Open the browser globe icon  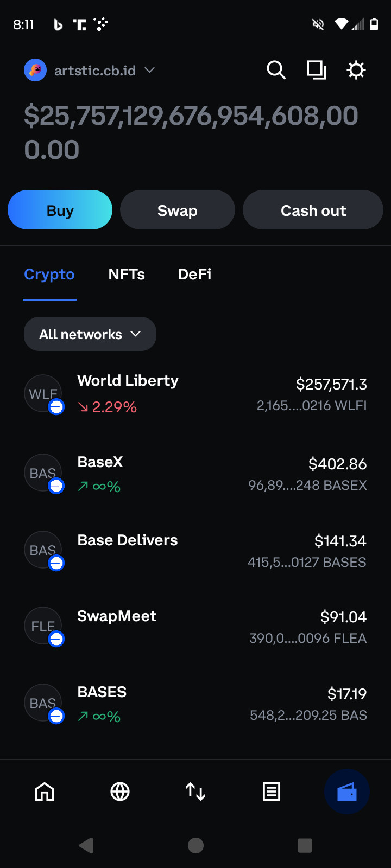[x=120, y=792]
